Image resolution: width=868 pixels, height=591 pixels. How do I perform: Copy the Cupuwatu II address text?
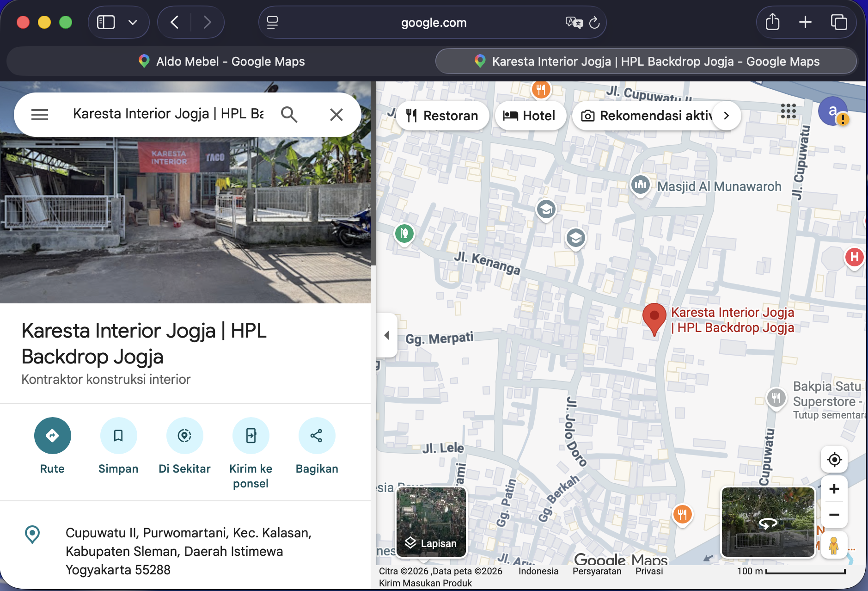click(189, 551)
